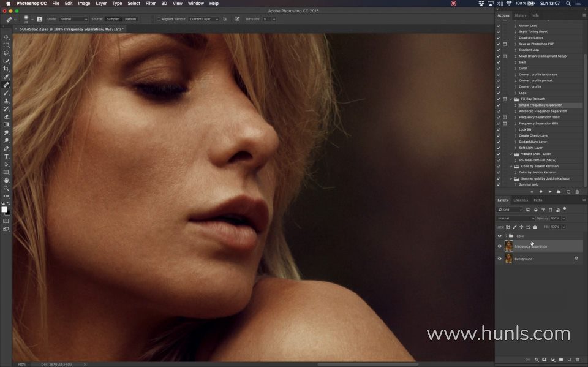
Task: Create new layer group icon
Action: (x=561, y=360)
